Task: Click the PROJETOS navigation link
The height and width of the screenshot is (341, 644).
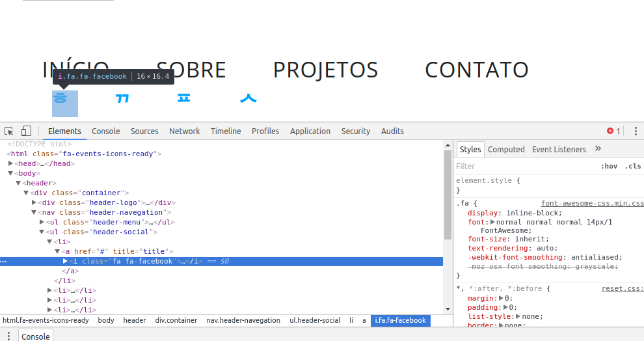Action: [x=325, y=70]
